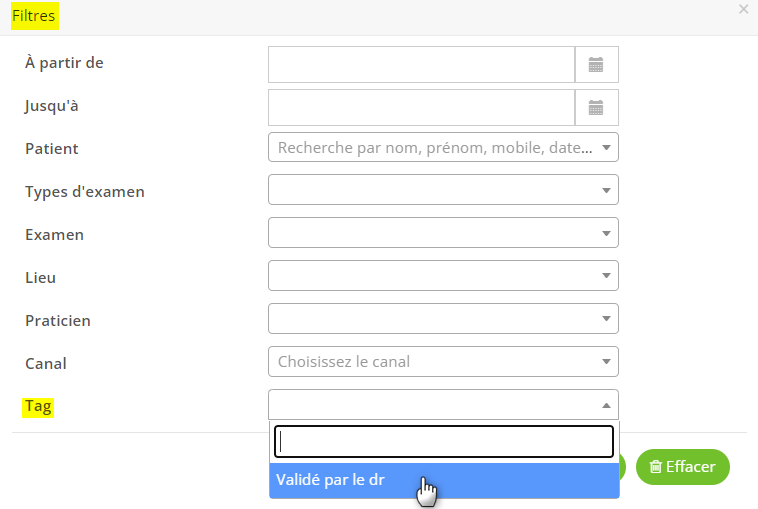
Task: Click the Canal dropdown arrow
Action: click(x=606, y=362)
